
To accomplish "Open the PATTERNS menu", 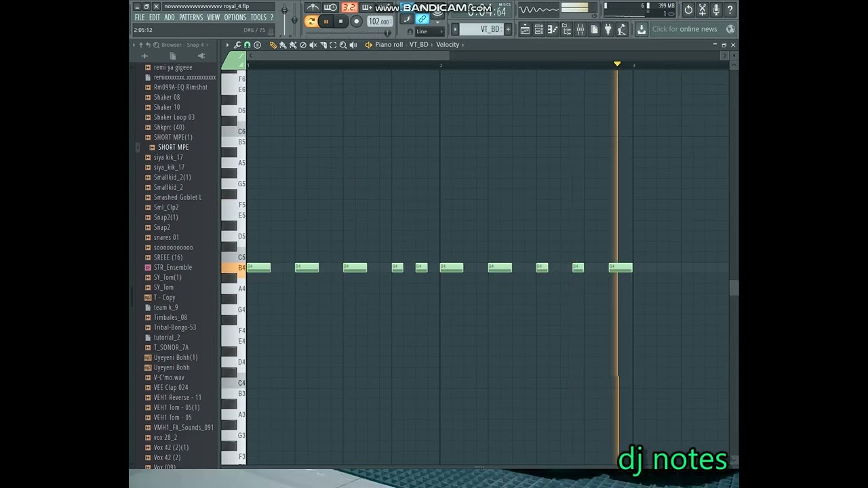I will [x=191, y=17].
